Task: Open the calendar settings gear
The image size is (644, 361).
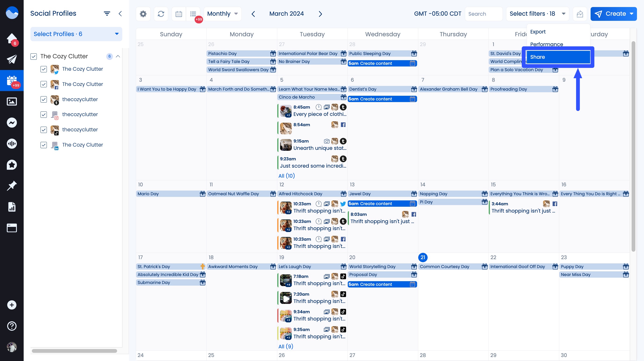Action: tap(143, 14)
